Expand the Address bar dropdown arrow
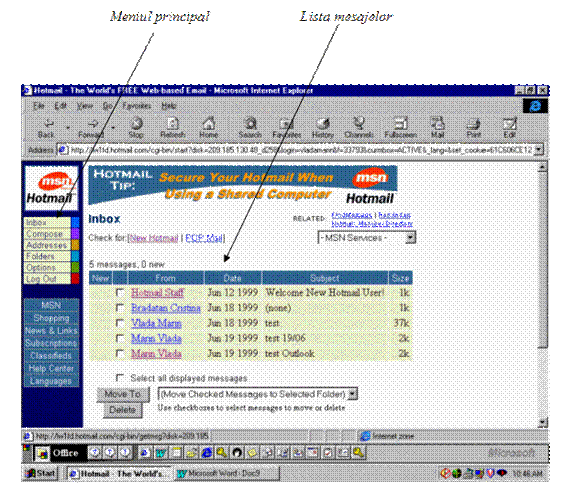This screenshot has height=494, width=565. [538, 150]
